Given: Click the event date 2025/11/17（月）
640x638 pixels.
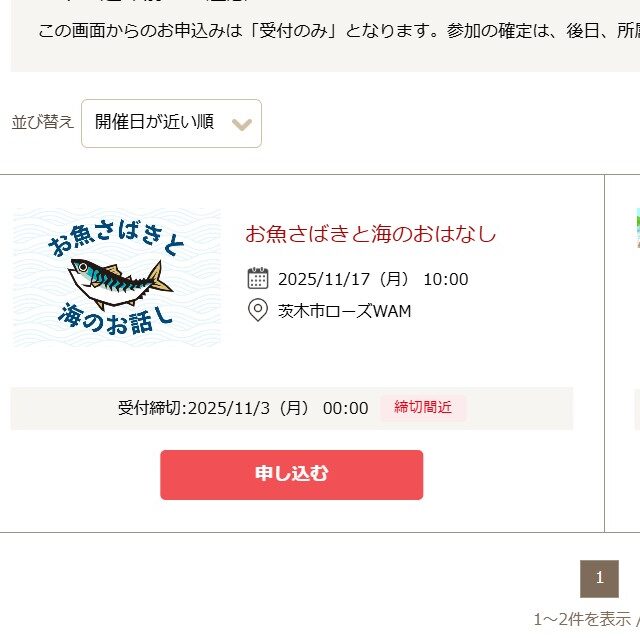Looking at the screenshot, I should (344, 279).
